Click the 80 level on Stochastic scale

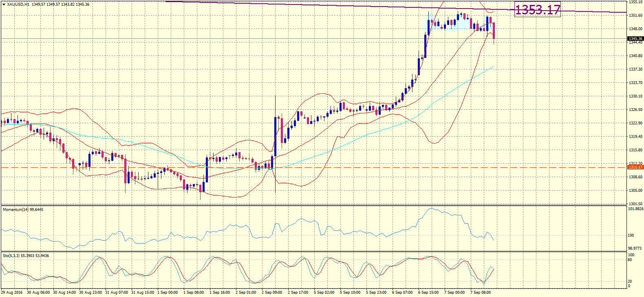pos(630,260)
